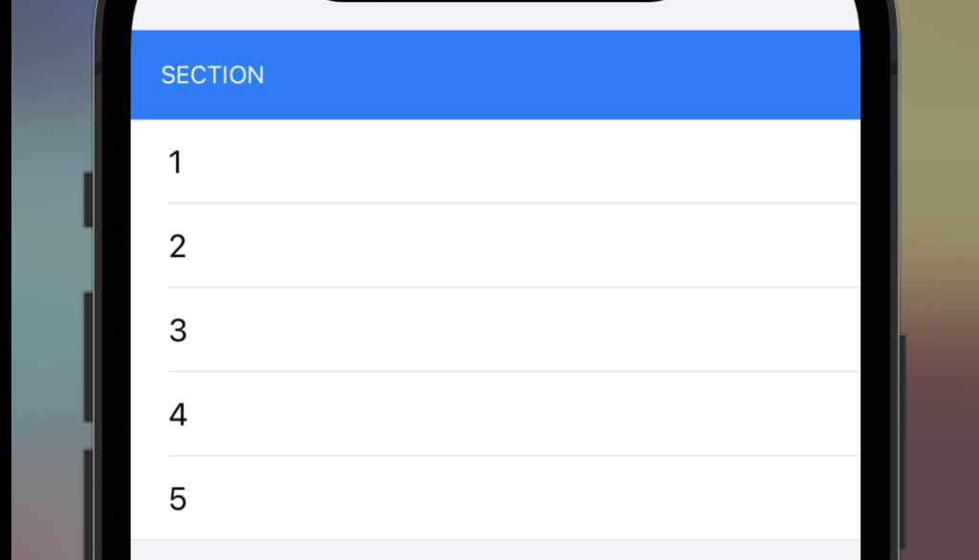Viewport: 979px width, 560px height.
Task: Click separator line between rows 2 and 3
Action: pos(513,288)
